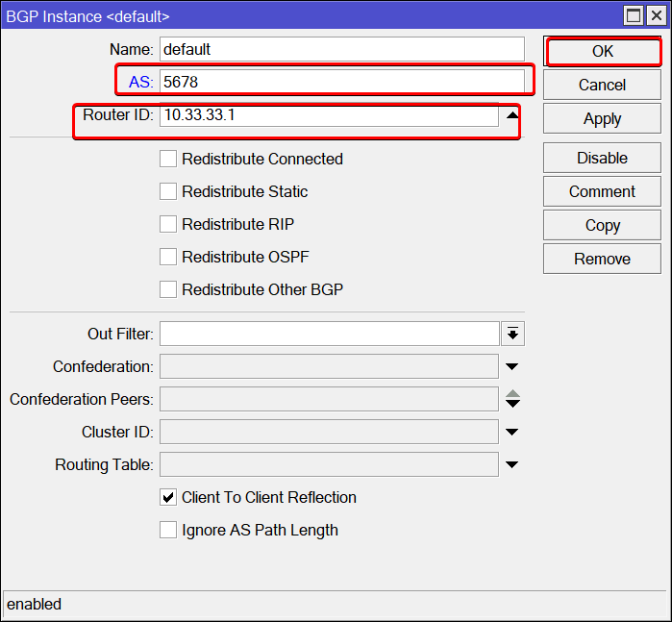Toggle Redistribute Static option
The height and width of the screenshot is (622, 672).
coord(168,191)
